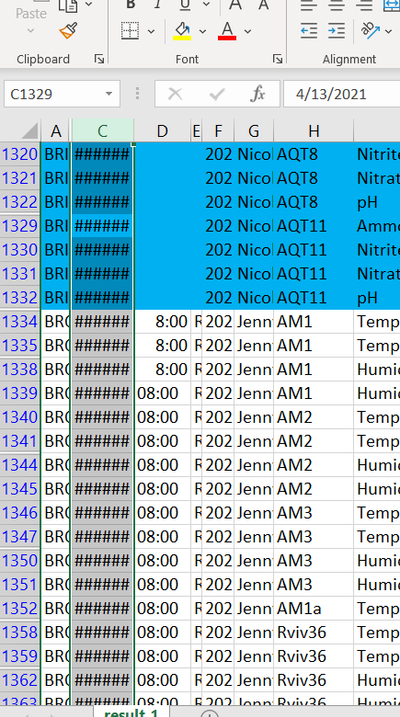Toggle bold formatting

131,4
